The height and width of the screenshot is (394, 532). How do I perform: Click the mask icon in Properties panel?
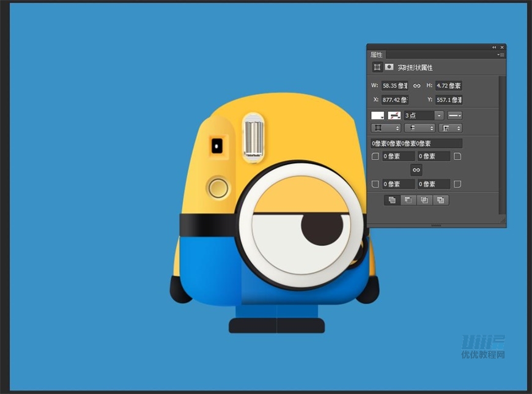click(389, 67)
